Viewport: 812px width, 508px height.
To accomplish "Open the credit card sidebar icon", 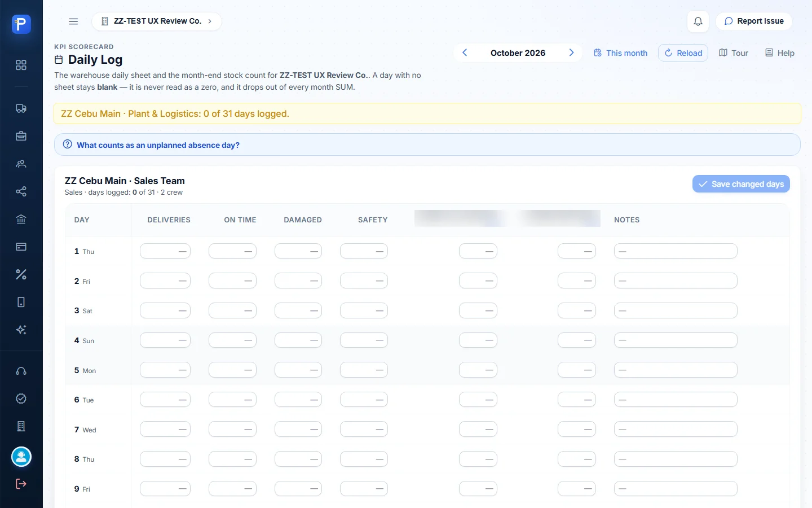I will 21,247.
